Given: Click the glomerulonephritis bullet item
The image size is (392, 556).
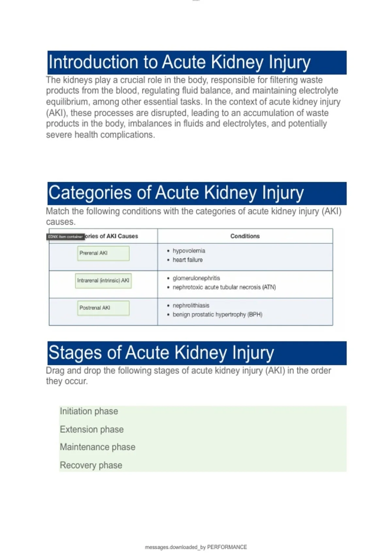Looking at the screenshot, I should coord(196,278).
